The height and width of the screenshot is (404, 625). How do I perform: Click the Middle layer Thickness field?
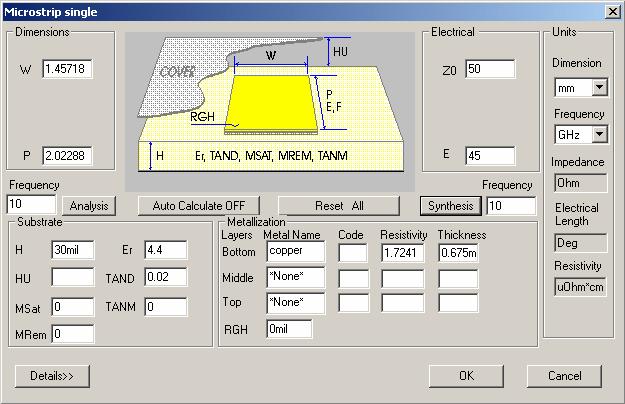(x=458, y=279)
